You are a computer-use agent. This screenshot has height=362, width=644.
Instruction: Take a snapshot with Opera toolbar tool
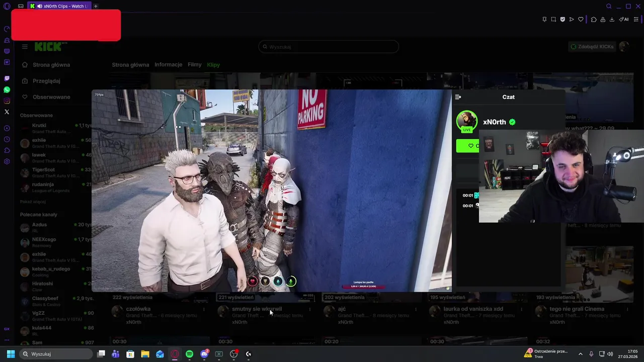(x=553, y=19)
